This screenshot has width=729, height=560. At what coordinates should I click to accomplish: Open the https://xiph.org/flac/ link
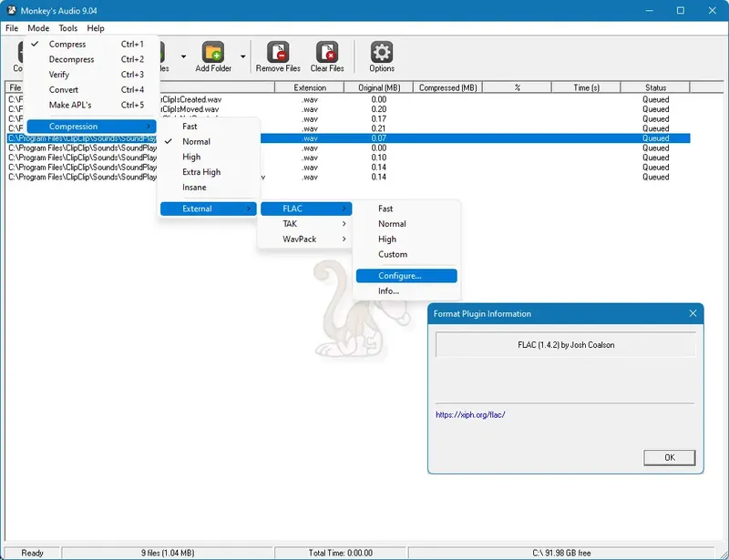tap(470, 414)
